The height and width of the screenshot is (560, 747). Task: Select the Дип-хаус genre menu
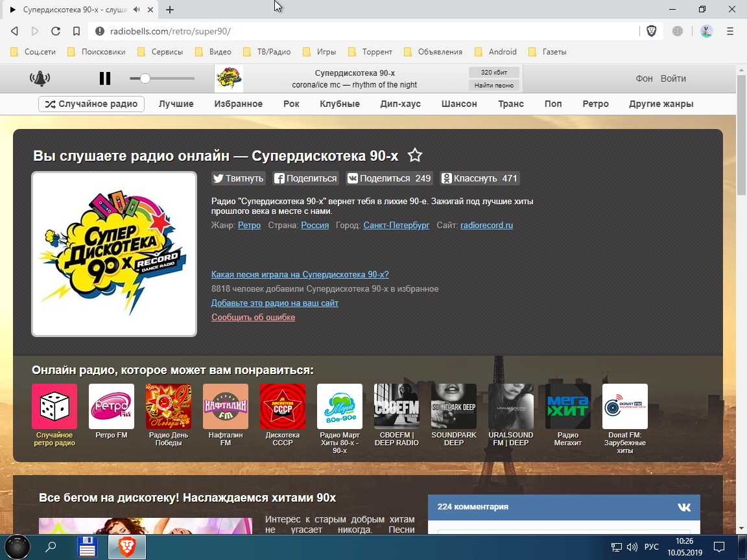(400, 104)
